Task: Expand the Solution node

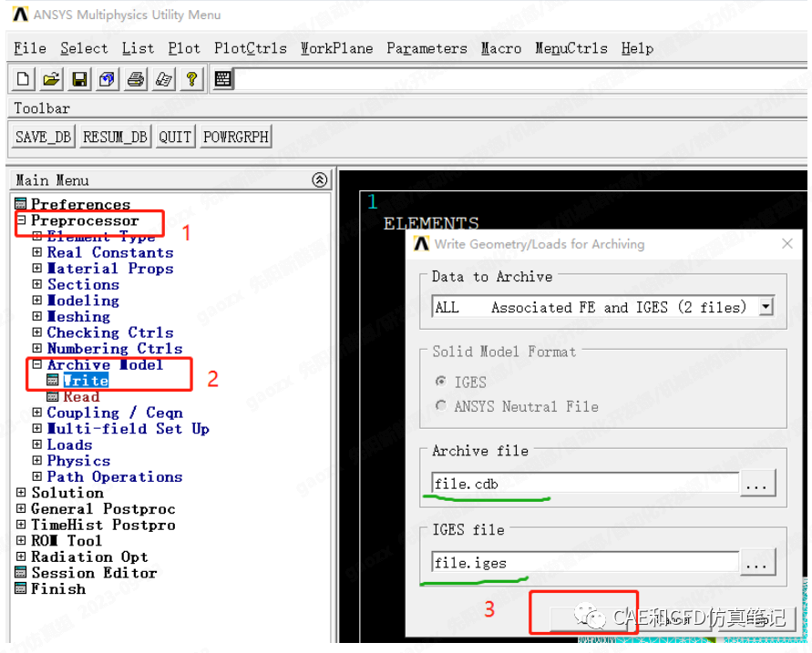Action: click(21, 493)
